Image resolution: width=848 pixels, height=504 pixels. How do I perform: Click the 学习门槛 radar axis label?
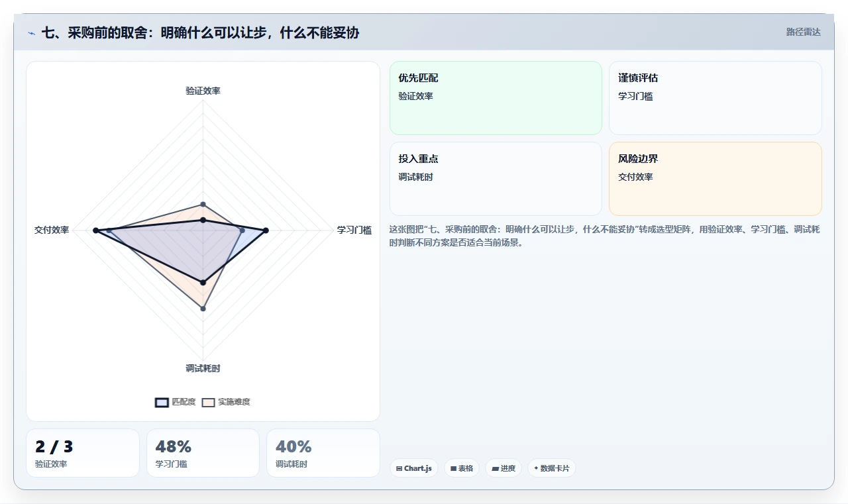click(354, 230)
